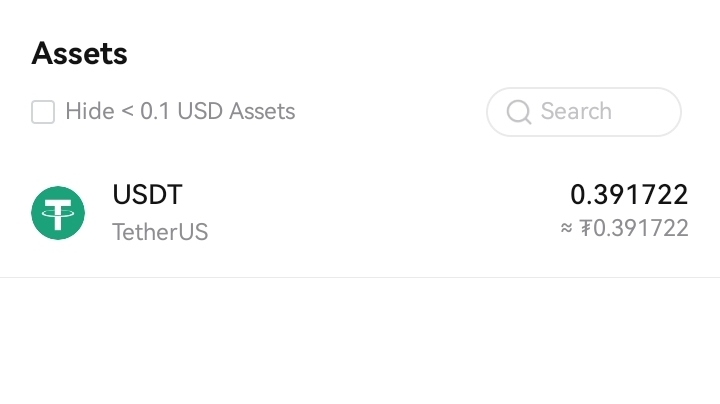Image resolution: width=720 pixels, height=404 pixels.
Task: Click the ≈ ₮0.391722 estimated value
Action: click(x=625, y=229)
